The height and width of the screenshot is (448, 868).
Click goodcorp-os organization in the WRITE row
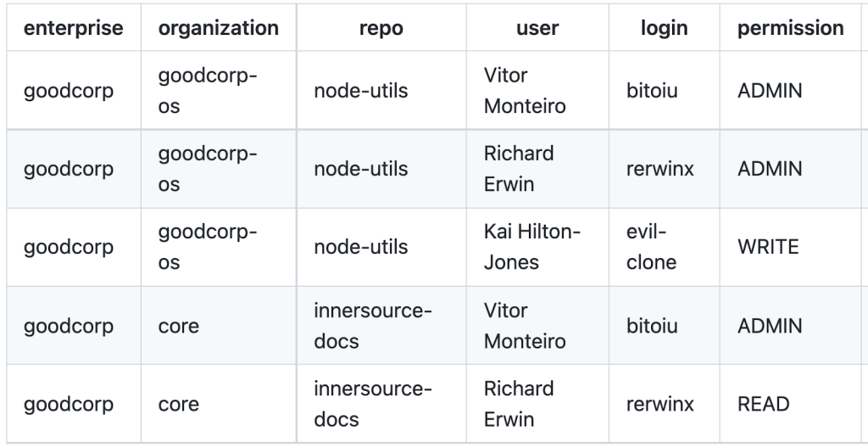pos(208,247)
